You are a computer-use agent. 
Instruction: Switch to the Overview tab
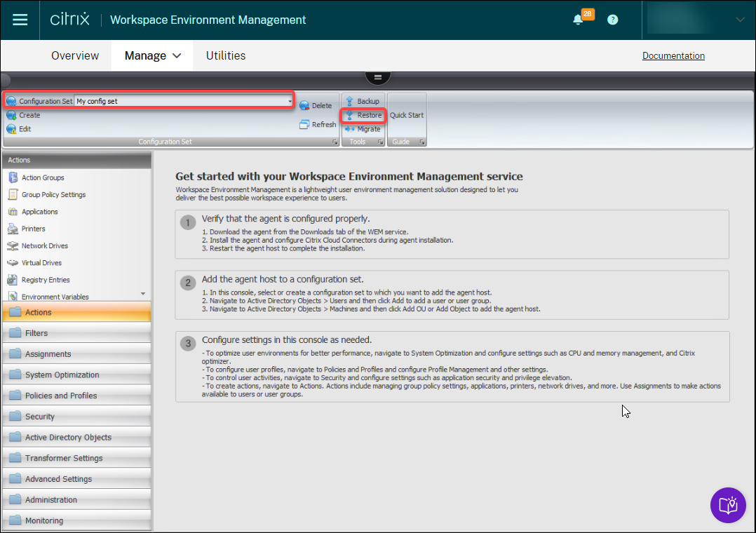tap(75, 55)
